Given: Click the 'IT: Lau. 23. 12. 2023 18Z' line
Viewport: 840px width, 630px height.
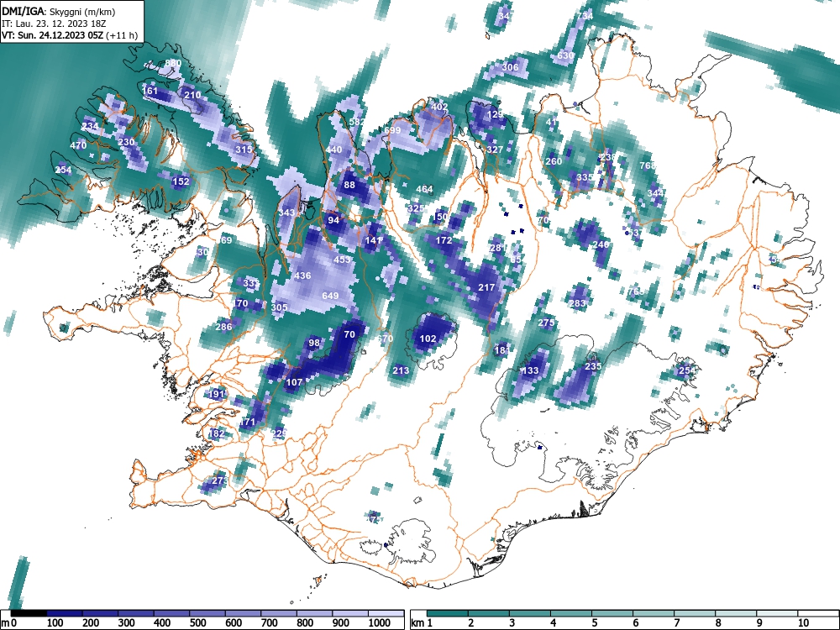Looking at the screenshot, I should point(54,24).
